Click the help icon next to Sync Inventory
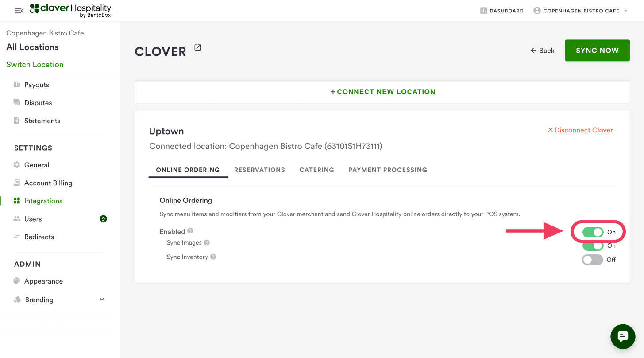This screenshot has height=358, width=644. (x=213, y=257)
